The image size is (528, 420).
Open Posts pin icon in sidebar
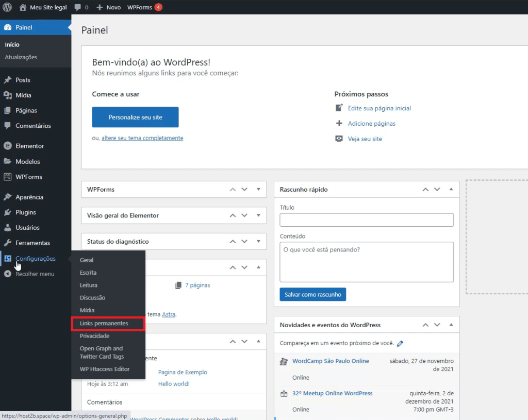point(8,80)
